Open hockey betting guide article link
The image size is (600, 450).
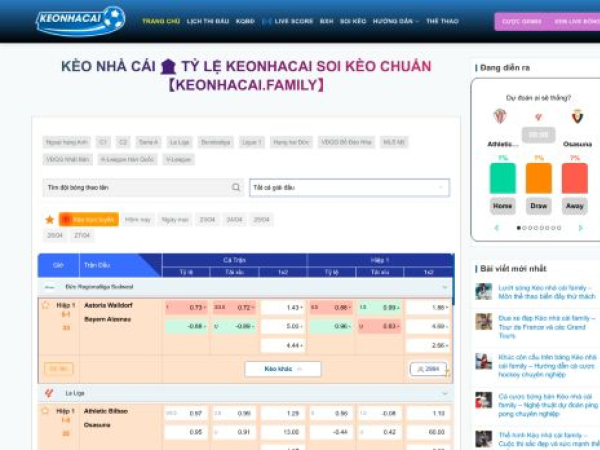click(x=547, y=366)
